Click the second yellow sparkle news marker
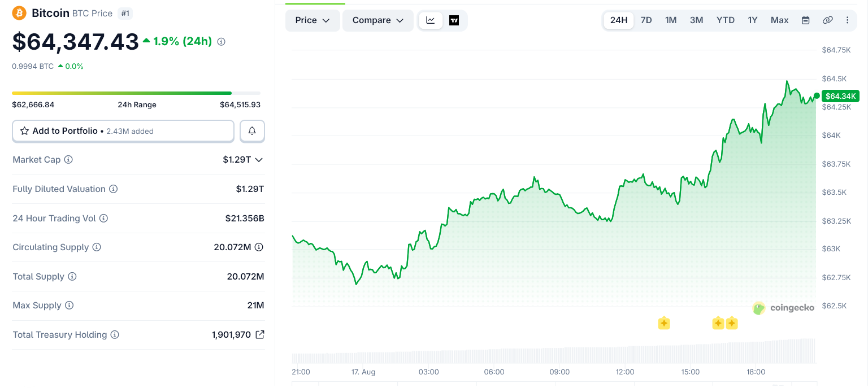 click(718, 324)
